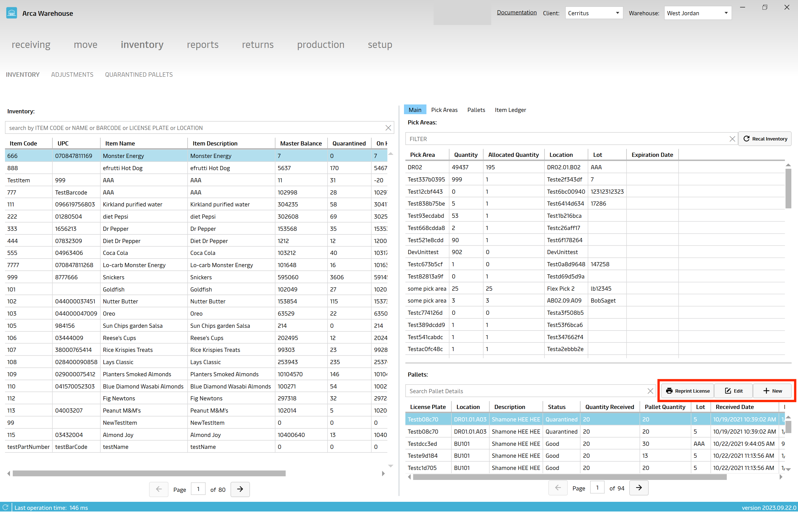Image resolution: width=798 pixels, height=532 pixels.
Task: Switch to QUARANTINED PALLETS sub-tab
Action: [139, 75]
